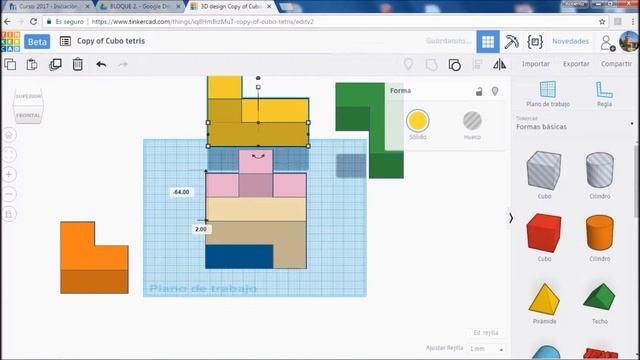
Task: Click the show all lightbulb icon
Action: [408, 64]
